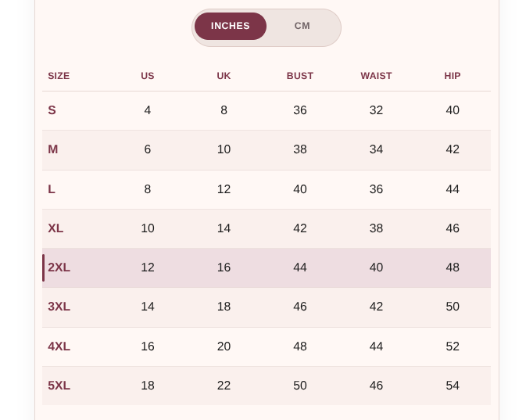Select the 4XL size row
The image size is (526, 420).
267,346
